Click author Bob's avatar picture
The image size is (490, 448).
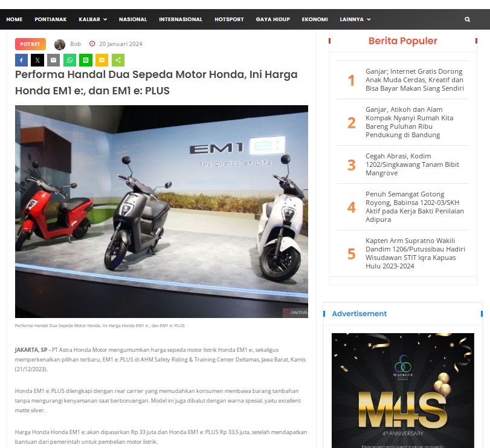(60, 44)
